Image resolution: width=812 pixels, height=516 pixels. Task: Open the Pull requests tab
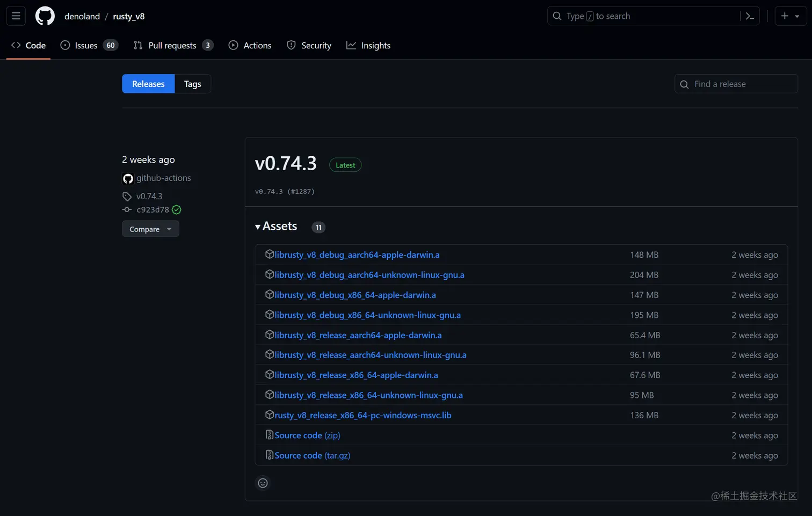(173, 46)
